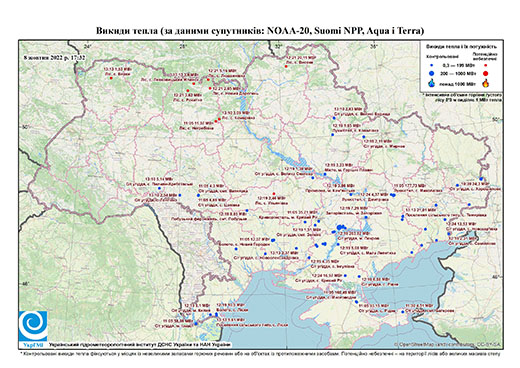The width and height of the screenshot is (520, 368).
Task: Click the UkrGMI spiral logo
Action: [33, 326]
